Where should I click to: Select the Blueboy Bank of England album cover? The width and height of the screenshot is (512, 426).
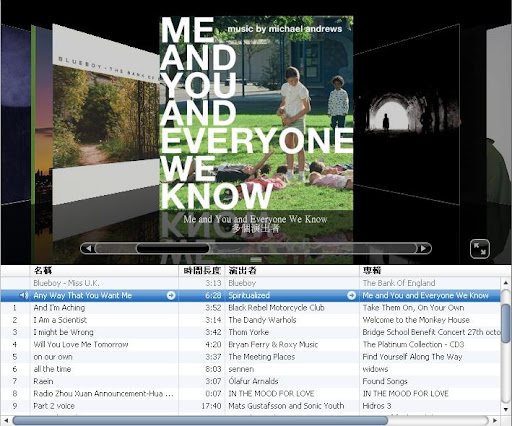click(x=106, y=113)
